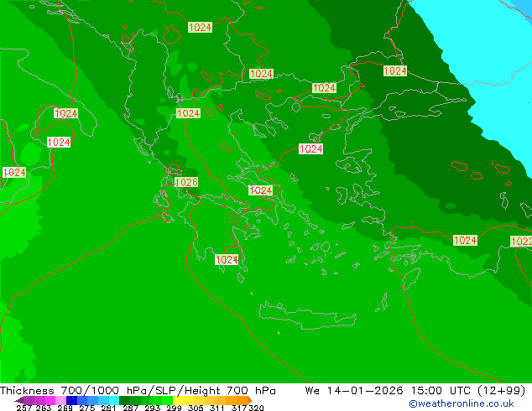Select the 'Thickness 700/1000 hPa/SLP/Height 700 hPa' title text
This screenshot has height=411, width=532.
pos(138,391)
